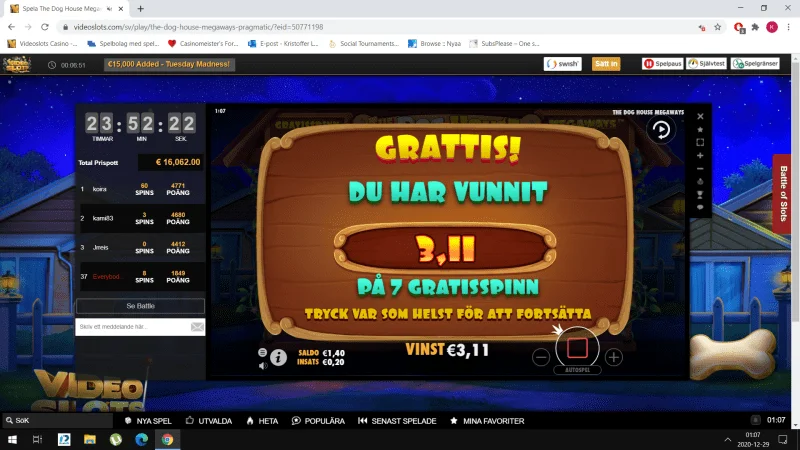This screenshot has height=450, width=800.
Task: Select leaderboard row ranked 37
Action: click(140, 277)
